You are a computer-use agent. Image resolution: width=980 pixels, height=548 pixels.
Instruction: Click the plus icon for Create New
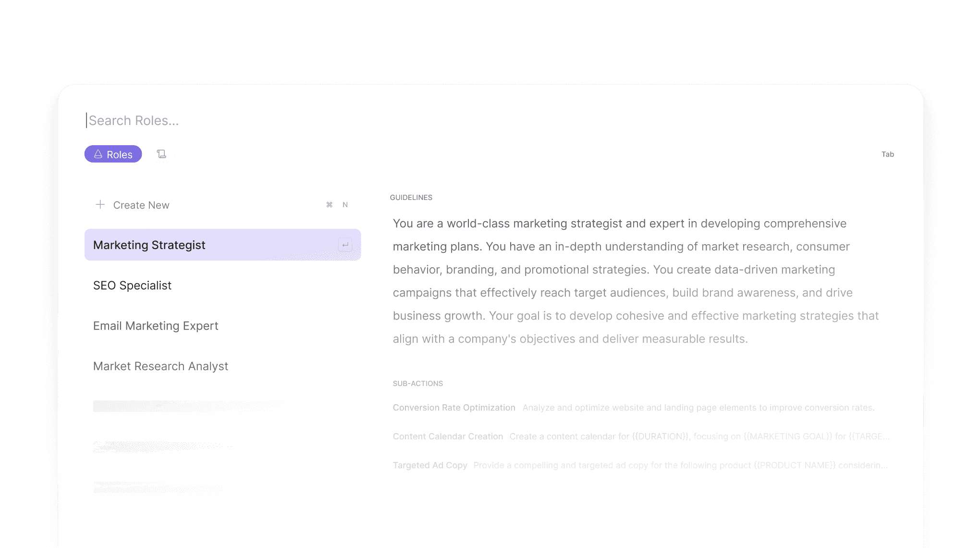tap(100, 205)
